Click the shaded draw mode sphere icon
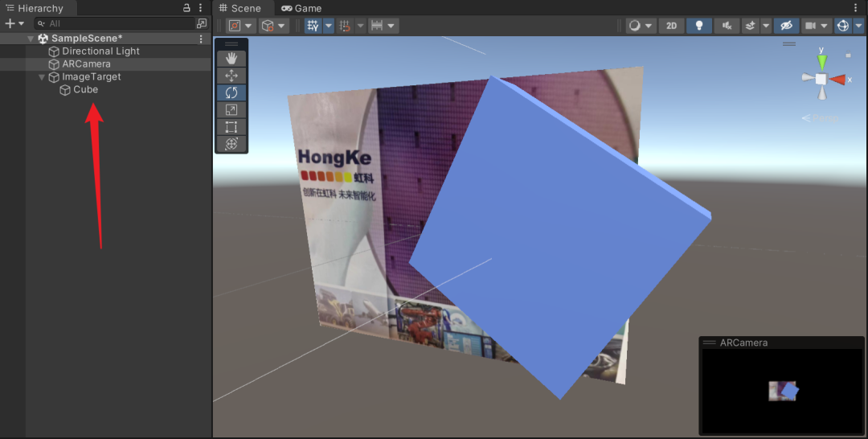Viewport: 868px width, 439px height. click(x=635, y=26)
